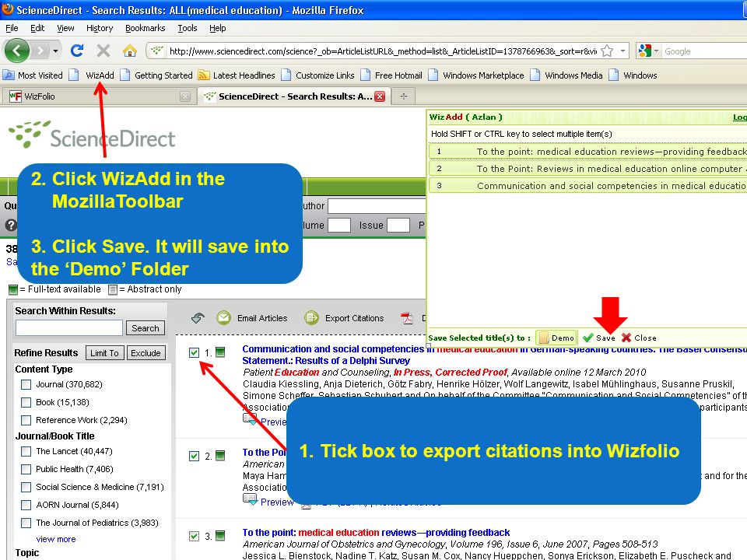Open the Windows Media bookmark
The height and width of the screenshot is (560, 747).
coord(566,75)
